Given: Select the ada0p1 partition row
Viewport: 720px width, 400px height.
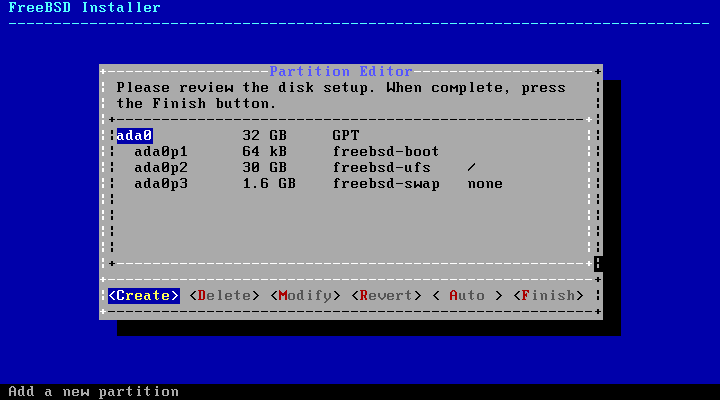Looking at the screenshot, I should tap(161, 151).
